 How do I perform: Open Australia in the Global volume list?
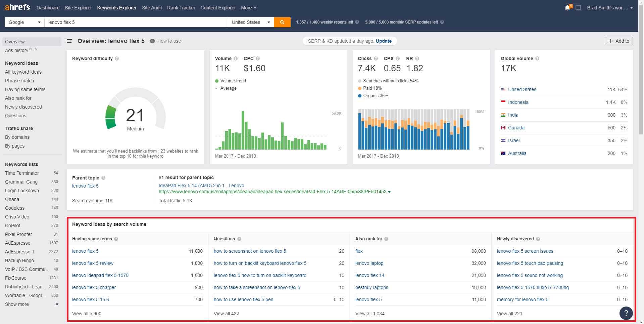517,153
